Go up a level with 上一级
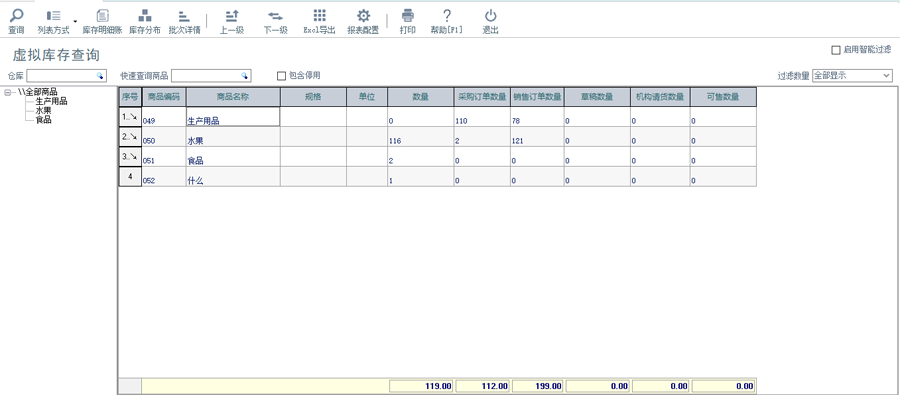The width and height of the screenshot is (900, 395). (232, 16)
